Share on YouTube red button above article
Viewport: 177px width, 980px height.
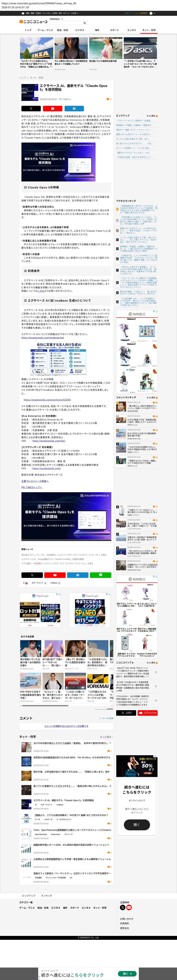coord(53,108)
